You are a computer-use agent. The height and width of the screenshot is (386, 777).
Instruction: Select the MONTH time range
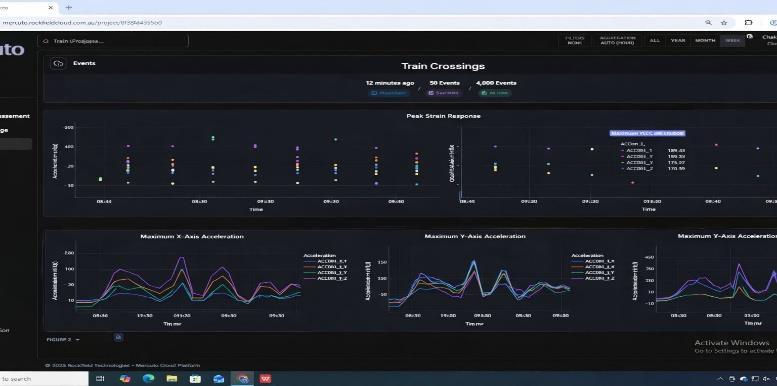(x=705, y=41)
